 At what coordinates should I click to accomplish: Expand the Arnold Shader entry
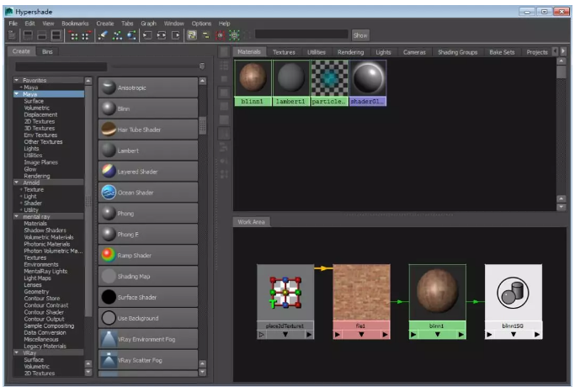pos(21,203)
